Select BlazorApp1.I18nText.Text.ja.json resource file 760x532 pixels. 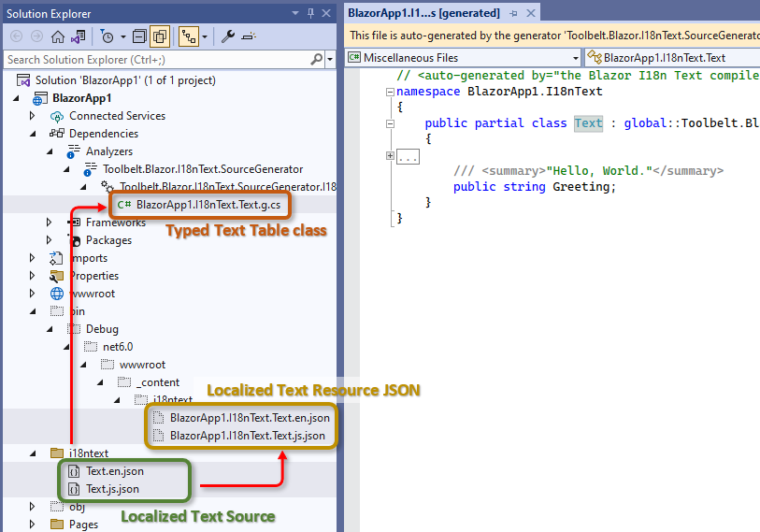coord(247,436)
